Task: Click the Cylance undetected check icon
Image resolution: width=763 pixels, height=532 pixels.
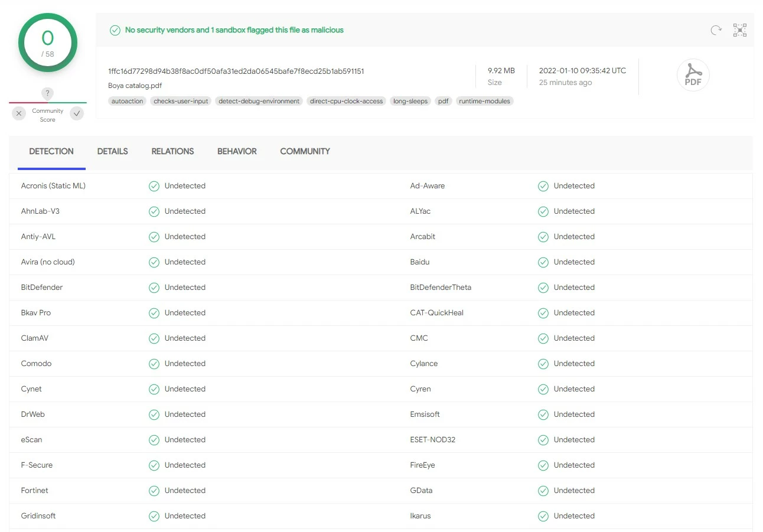Action: click(x=543, y=364)
